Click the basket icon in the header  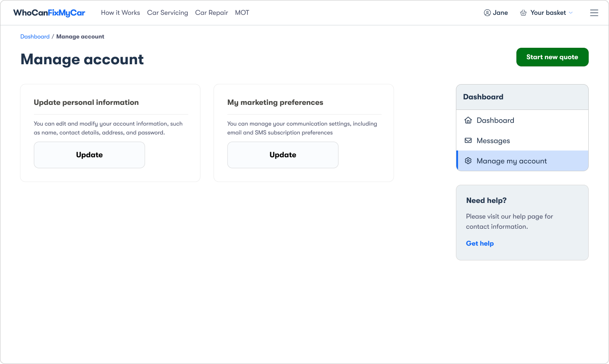523,13
